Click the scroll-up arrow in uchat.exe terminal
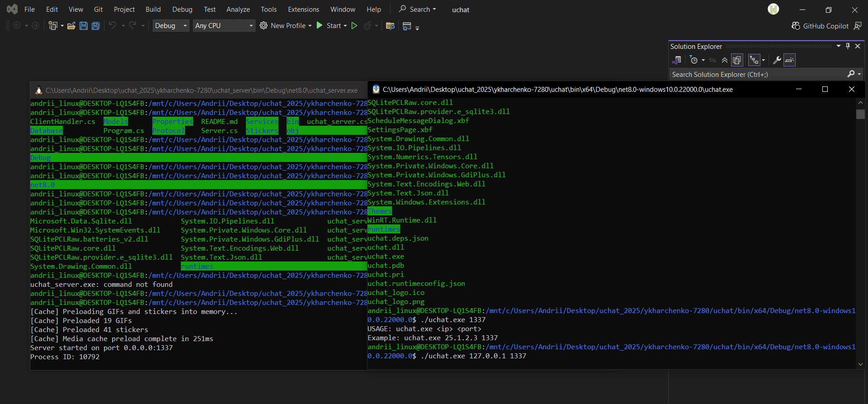Viewport: 868px width, 404px height. (860, 103)
